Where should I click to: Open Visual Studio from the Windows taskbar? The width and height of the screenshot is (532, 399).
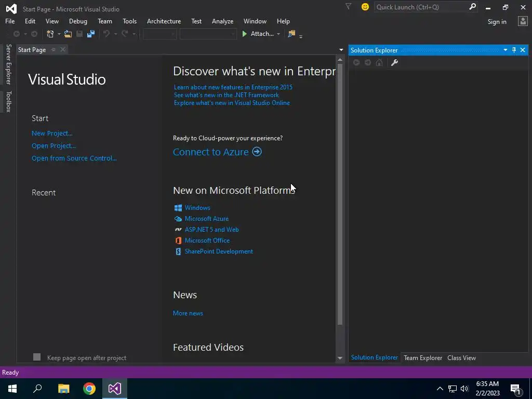115,389
